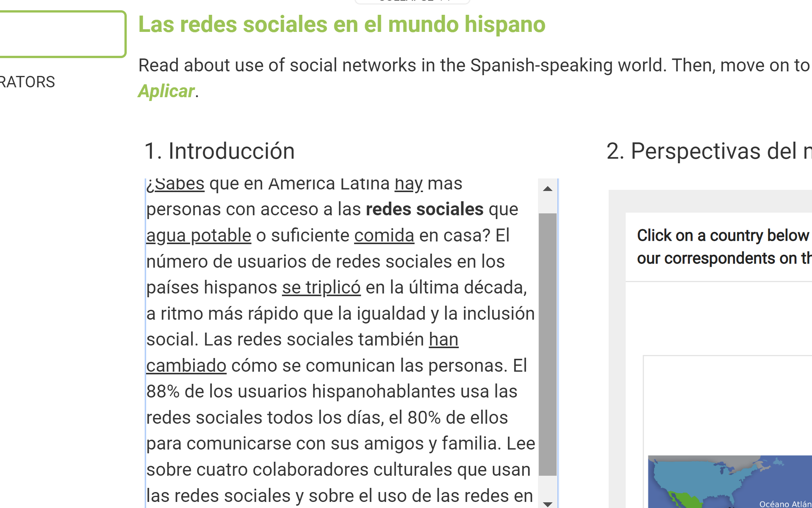Click the glossed term "agua potable"
The width and height of the screenshot is (812, 508).
(x=199, y=235)
